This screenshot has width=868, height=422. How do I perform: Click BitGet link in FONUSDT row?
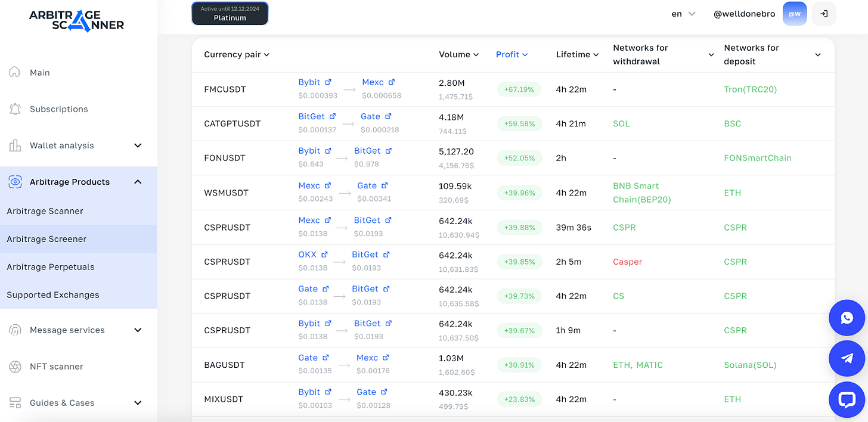tap(367, 151)
